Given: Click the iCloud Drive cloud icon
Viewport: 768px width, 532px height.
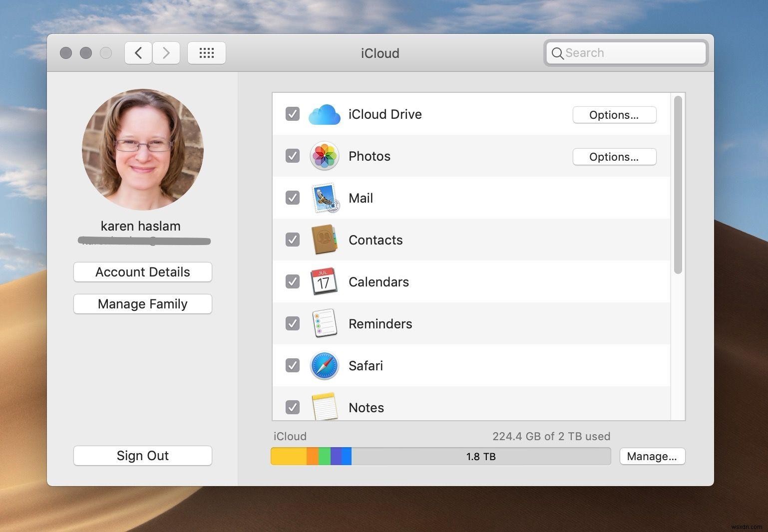Looking at the screenshot, I should (325, 114).
